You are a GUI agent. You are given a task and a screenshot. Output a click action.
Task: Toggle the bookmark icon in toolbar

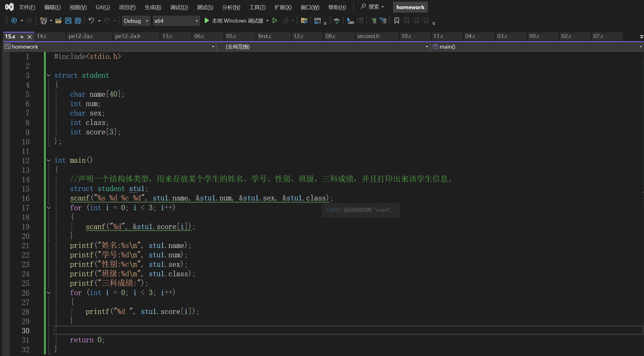click(x=396, y=21)
